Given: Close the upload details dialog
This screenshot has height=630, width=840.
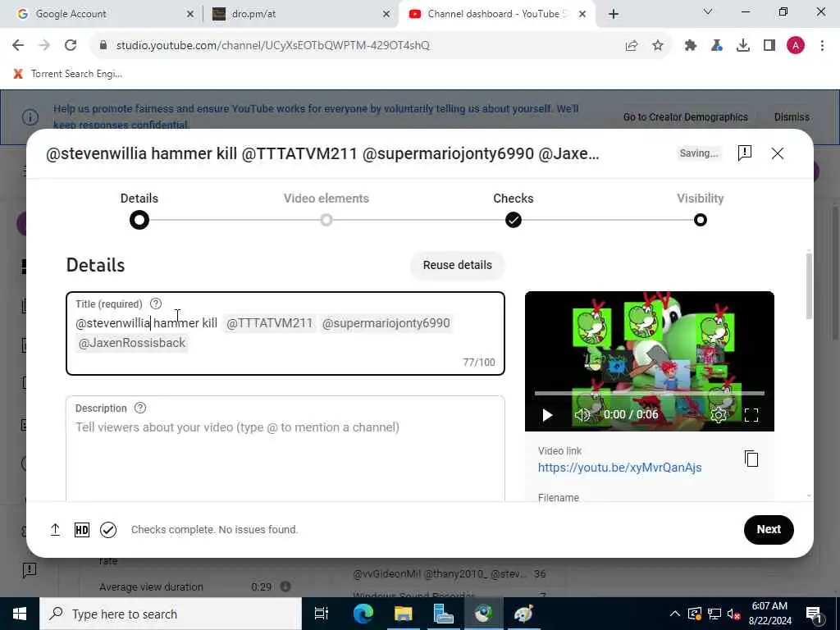Looking at the screenshot, I should click(x=778, y=153).
